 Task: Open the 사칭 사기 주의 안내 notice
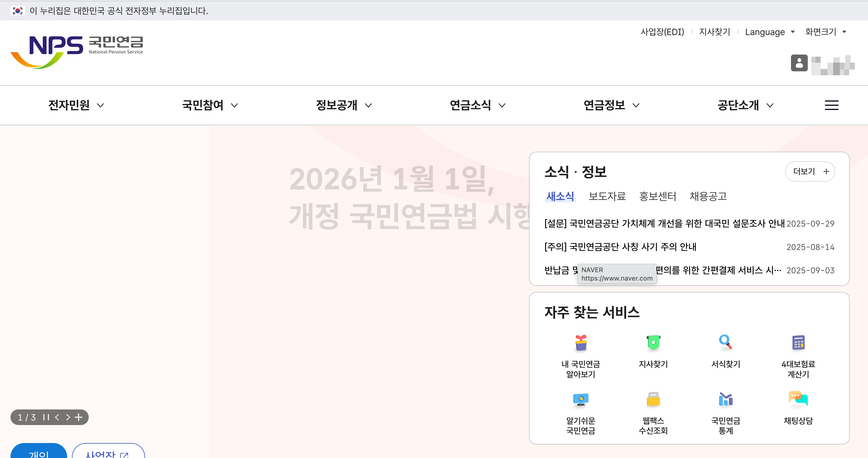pos(620,247)
